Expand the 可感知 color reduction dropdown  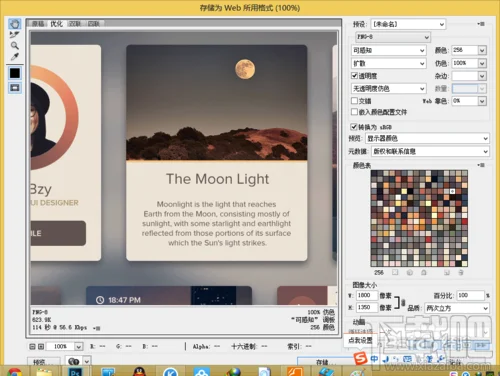[x=389, y=50]
